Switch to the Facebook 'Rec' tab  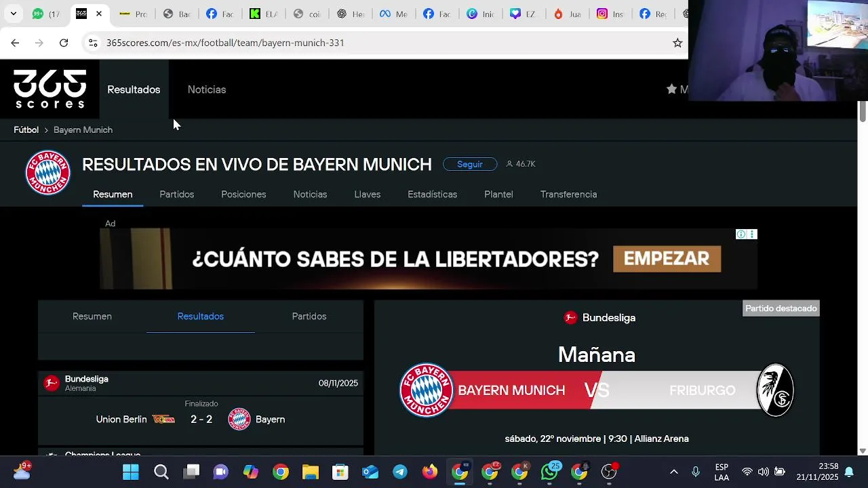point(653,14)
